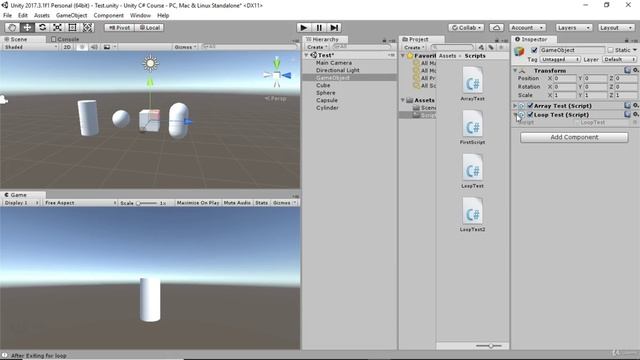
Task: Toggle Stats in Game view
Action: click(x=262, y=202)
